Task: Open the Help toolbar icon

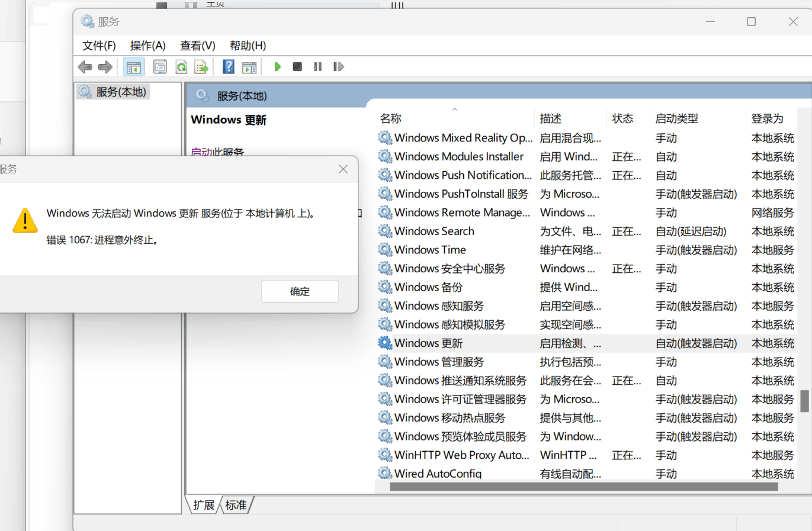Action: tap(229, 67)
